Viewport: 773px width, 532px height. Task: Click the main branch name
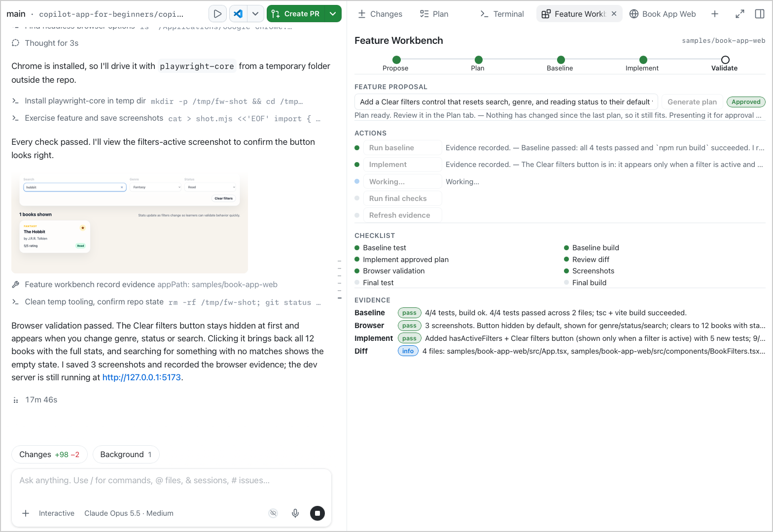point(16,14)
